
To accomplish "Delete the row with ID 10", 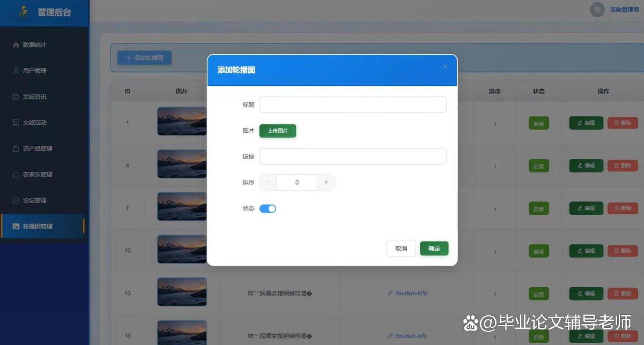I will (622, 251).
